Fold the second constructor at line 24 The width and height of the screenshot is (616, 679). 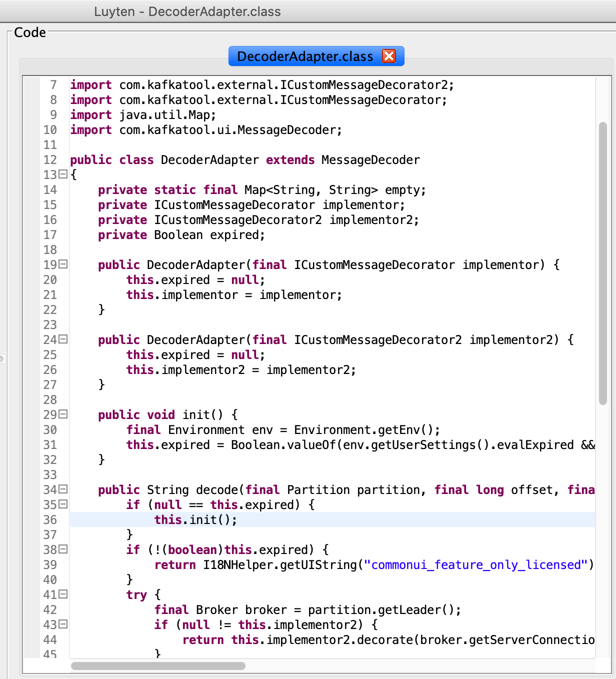(x=63, y=339)
